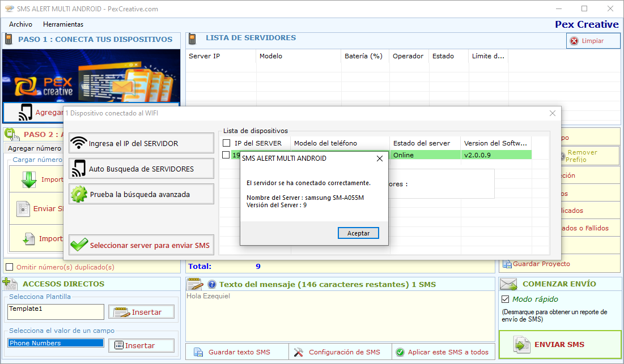Click the app icon in the title bar
The image size is (624, 364).
pos(10,8)
